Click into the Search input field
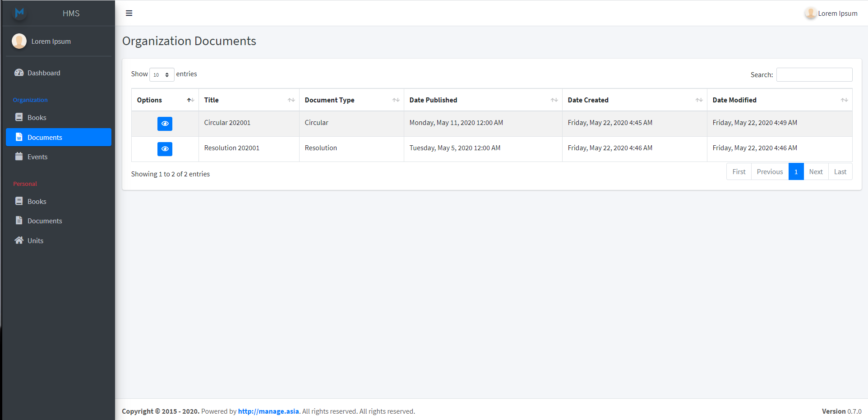The height and width of the screenshot is (420, 868). pyautogui.click(x=814, y=75)
